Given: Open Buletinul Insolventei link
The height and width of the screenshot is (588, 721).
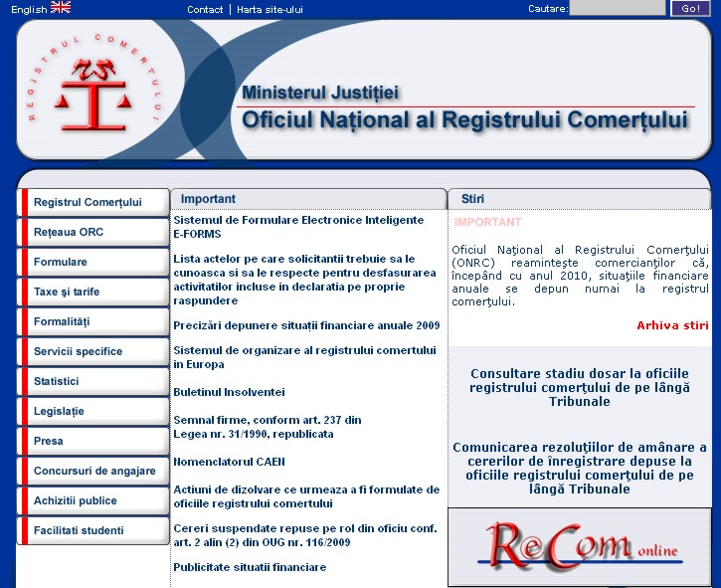Looking at the screenshot, I should pos(229,392).
